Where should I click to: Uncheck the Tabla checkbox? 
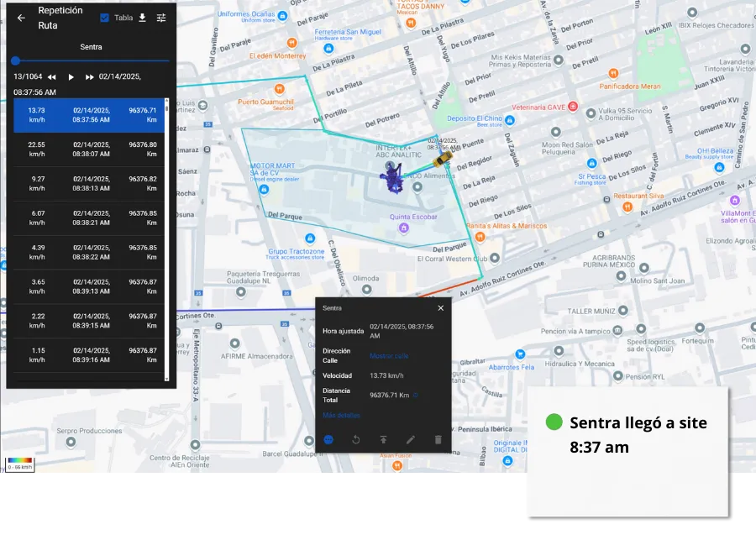pos(104,18)
